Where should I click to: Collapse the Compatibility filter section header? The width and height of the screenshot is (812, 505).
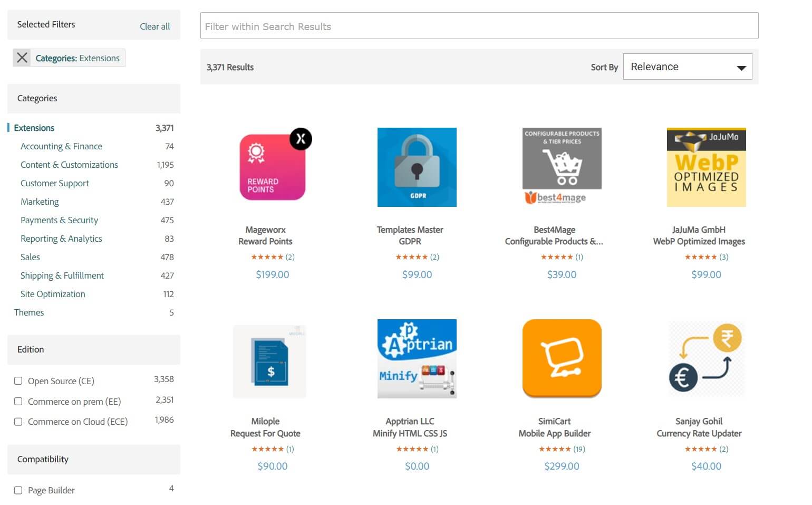coord(94,459)
